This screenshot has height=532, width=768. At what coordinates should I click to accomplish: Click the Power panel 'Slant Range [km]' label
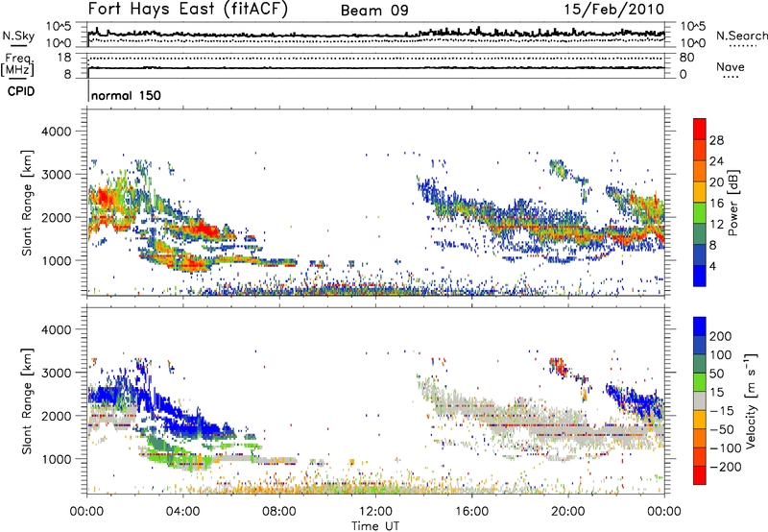27,203
